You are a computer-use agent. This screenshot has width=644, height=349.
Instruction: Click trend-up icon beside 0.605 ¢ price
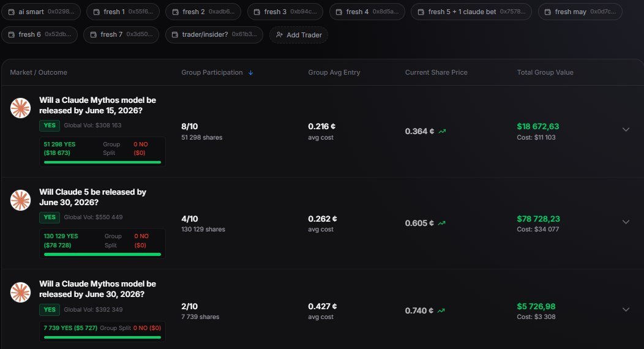[x=442, y=223]
